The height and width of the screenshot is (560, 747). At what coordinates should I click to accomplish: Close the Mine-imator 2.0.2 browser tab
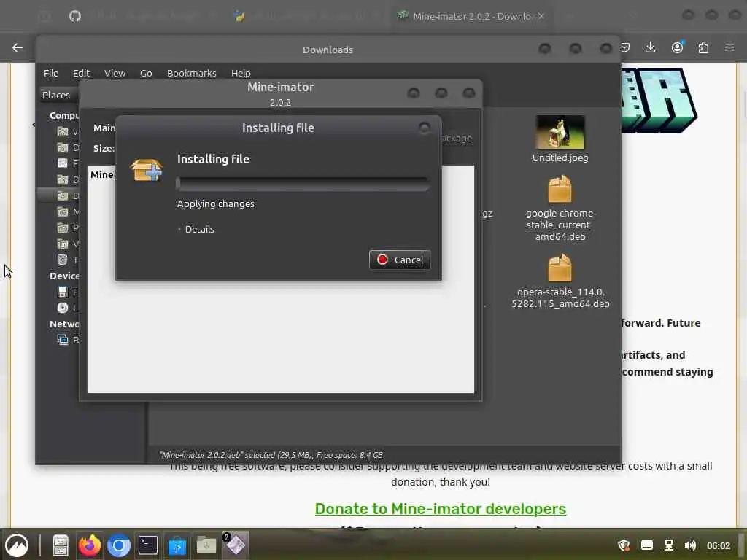[x=541, y=16]
